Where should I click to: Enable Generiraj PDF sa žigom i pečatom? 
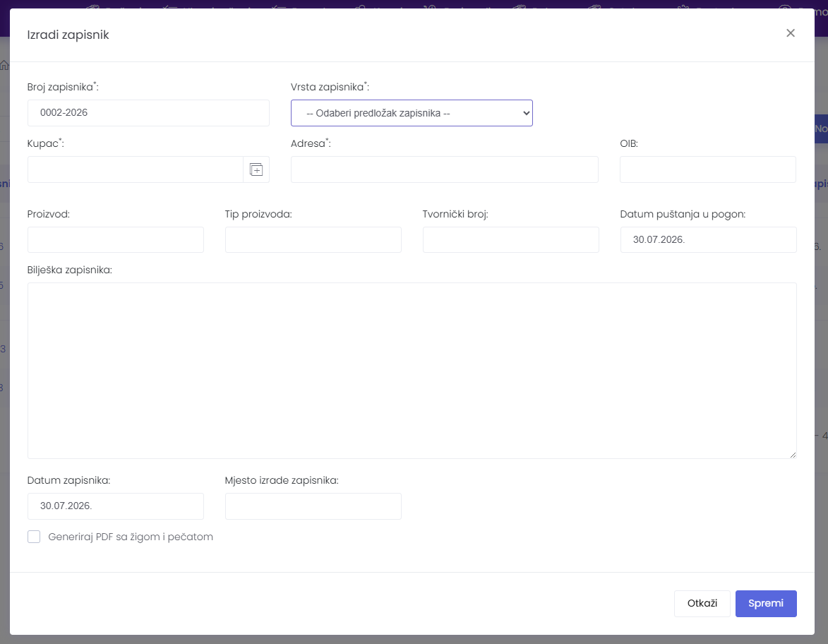(34, 537)
